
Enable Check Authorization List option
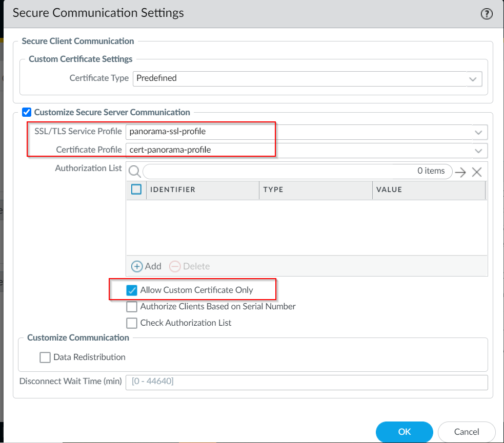pos(132,323)
